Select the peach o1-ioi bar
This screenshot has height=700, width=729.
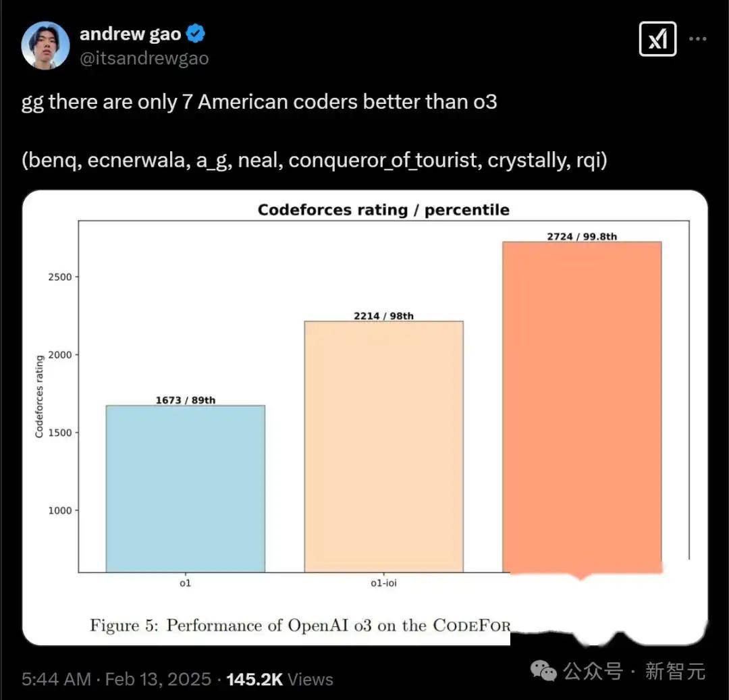383,447
